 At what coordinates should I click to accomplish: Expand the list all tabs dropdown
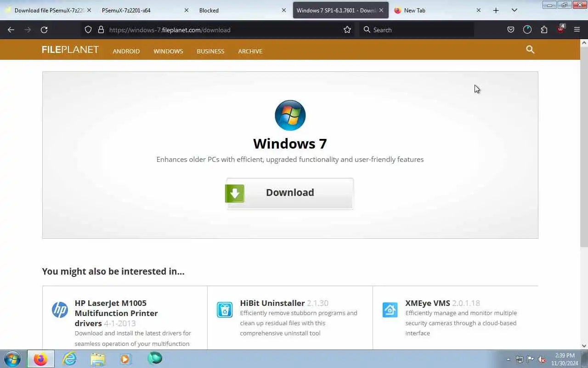point(514,10)
